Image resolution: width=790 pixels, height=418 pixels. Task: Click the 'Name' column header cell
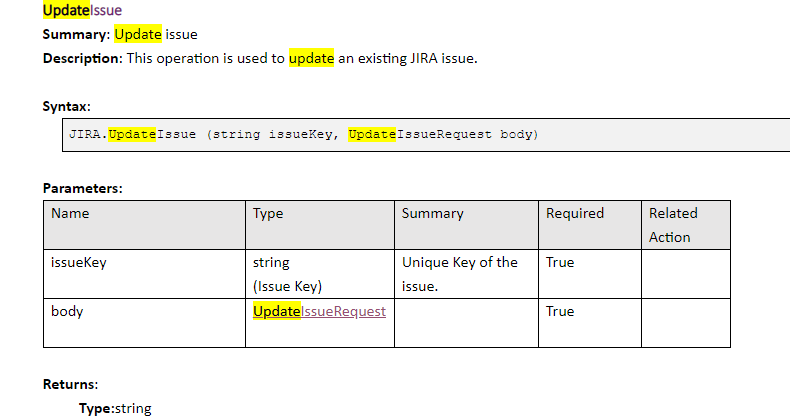145,225
